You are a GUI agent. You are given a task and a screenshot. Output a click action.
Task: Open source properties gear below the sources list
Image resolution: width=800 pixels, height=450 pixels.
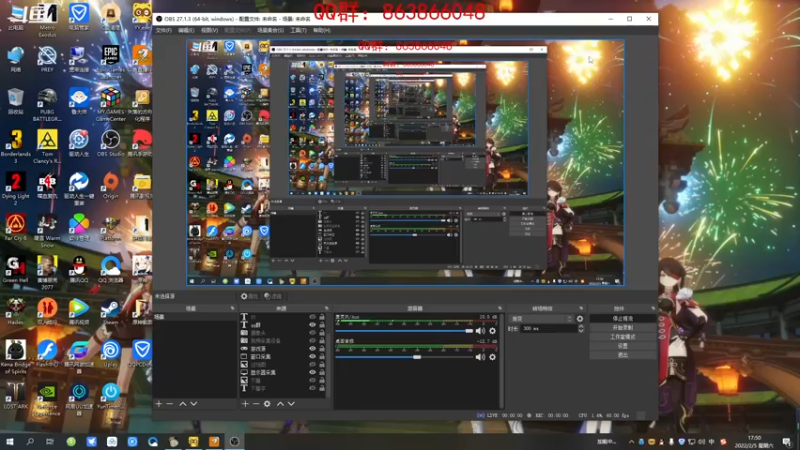pyautogui.click(x=267, y=404)
